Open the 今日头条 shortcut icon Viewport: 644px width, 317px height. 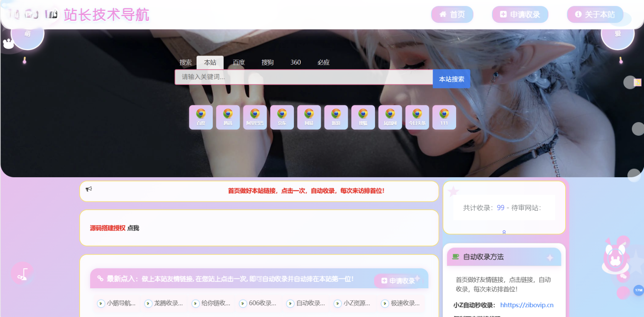(417, 118)
